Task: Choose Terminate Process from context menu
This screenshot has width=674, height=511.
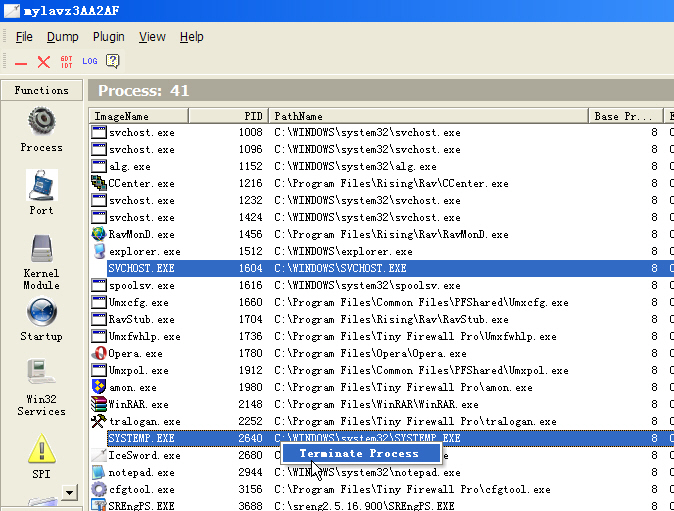Action: [361, 453]
